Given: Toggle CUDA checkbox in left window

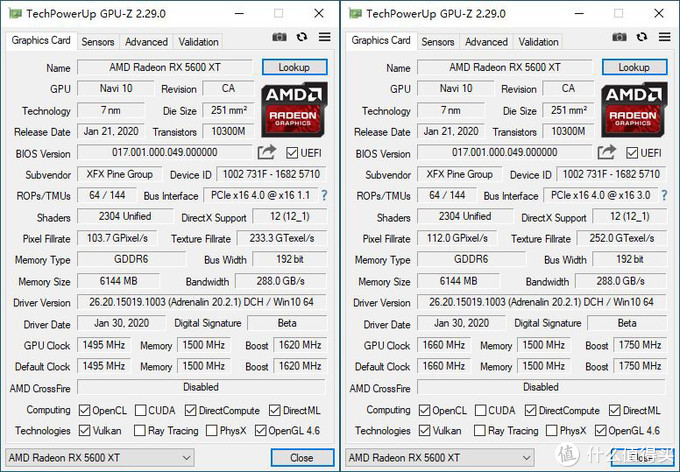Looking at the screenshot, I should pyautogui.click(x=141, y=410).
